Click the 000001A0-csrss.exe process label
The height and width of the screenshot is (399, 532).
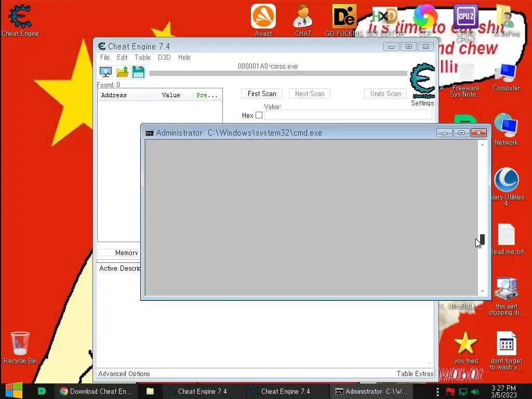[268, 66]
